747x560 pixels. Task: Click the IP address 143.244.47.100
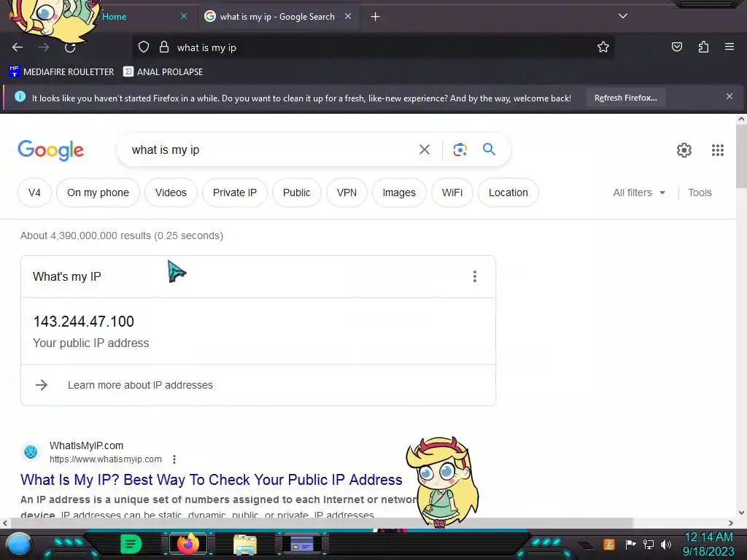[x=83, y=322]
